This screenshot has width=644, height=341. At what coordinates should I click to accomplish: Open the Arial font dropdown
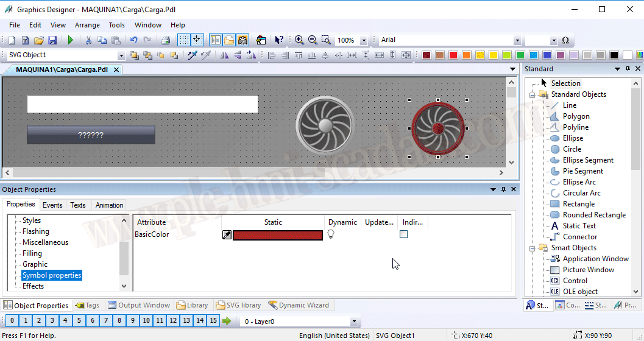[x=517, y=40]
